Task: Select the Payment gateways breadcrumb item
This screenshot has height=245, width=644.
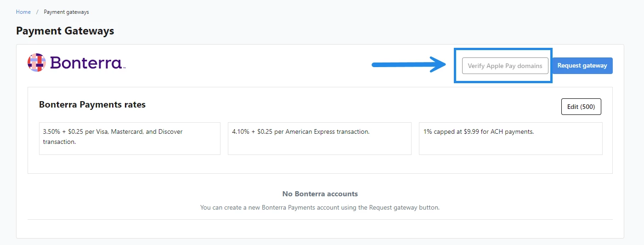Action: (66, 12)
